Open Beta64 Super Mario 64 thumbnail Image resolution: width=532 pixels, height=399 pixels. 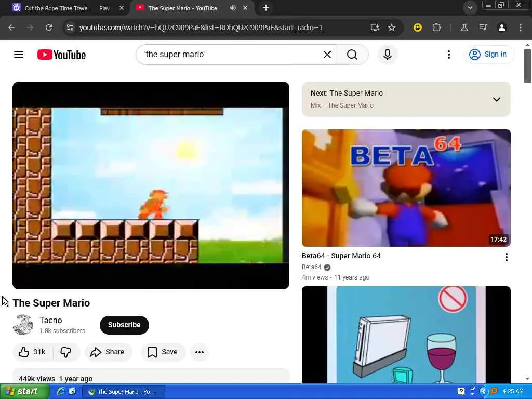[x=406, y=188]
